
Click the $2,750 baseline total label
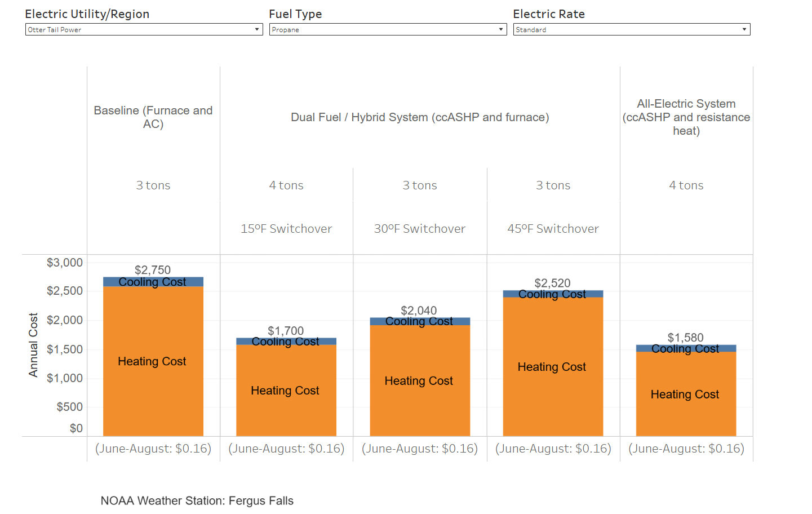pyautogui.click(x=152, y=270)
